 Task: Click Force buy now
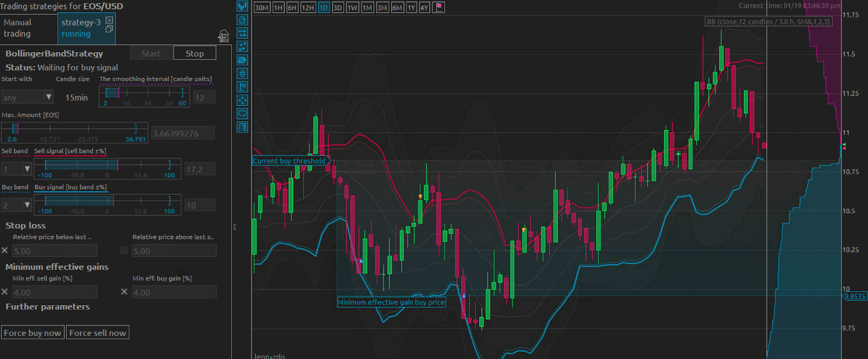coord(33,333)
